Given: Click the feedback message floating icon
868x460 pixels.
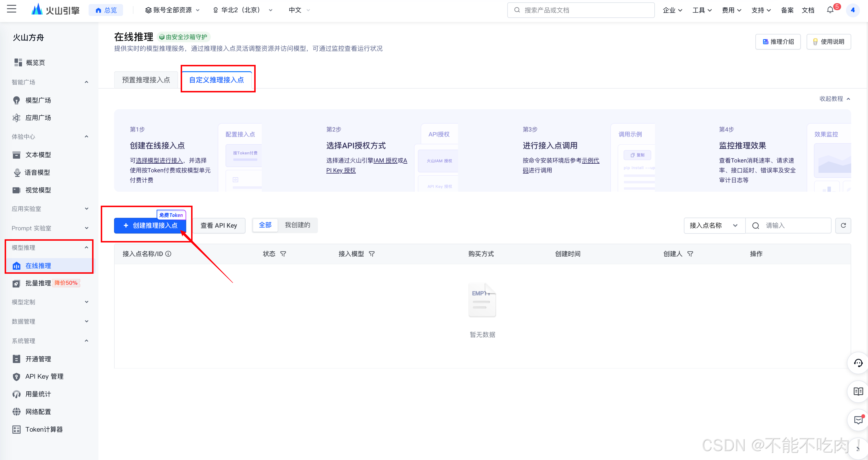Looking at the screenshot, I should pos(858,419).
